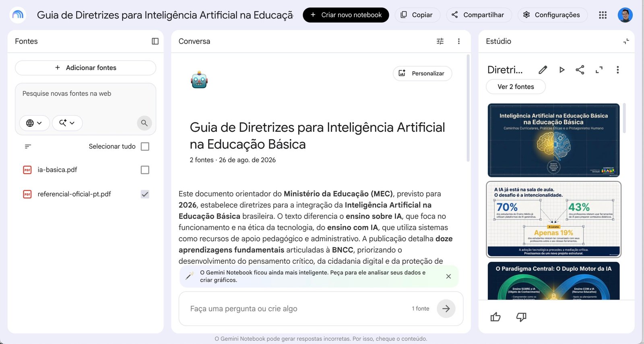Click Criar novo notebook button
Viewport: 644px width, 344px height.
point(346,15)
